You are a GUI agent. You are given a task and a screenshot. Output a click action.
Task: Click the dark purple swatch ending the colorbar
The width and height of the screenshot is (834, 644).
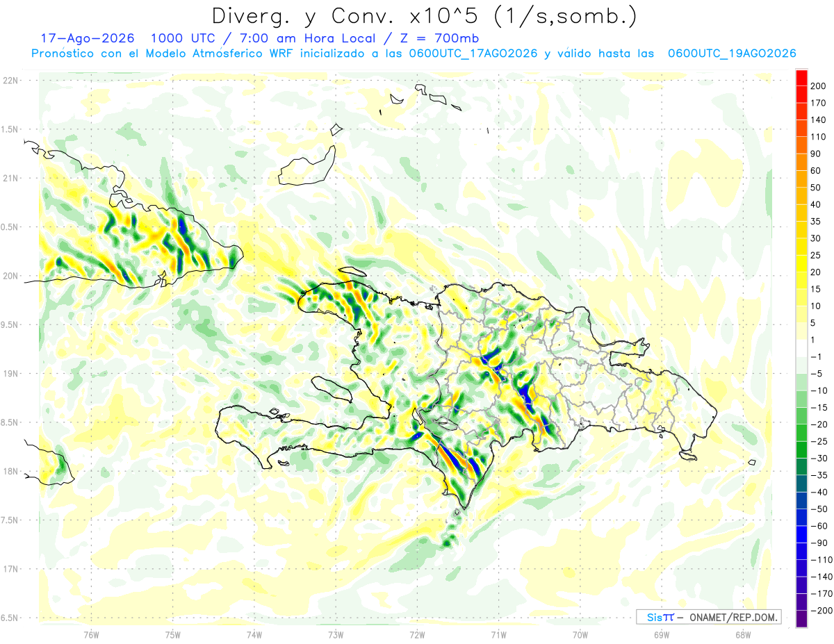click(x=801, y=620)
